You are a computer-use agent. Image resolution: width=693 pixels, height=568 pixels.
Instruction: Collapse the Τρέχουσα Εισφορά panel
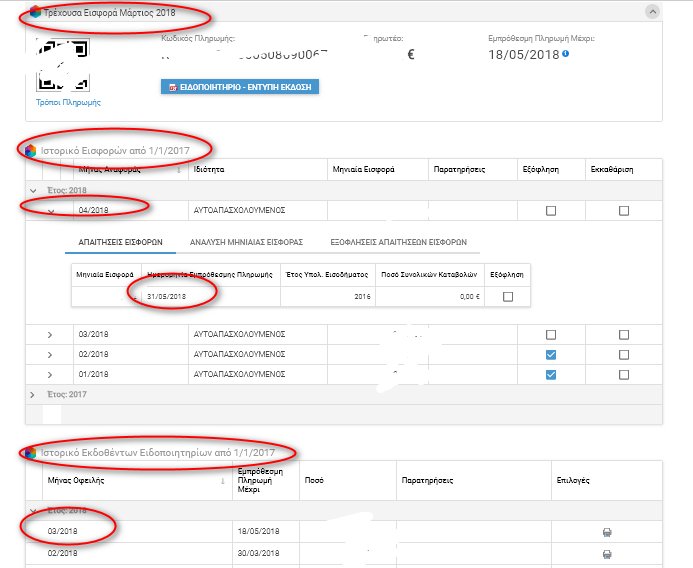point(652,12)
